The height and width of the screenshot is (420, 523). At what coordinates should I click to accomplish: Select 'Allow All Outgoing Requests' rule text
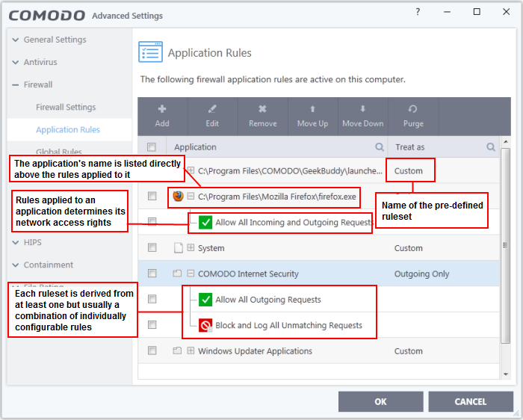coord(268,300)
